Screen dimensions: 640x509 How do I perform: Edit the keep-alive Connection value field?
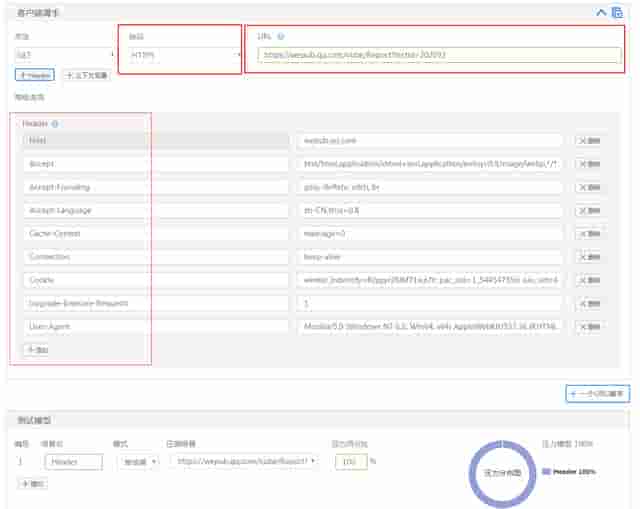(429, 257)
